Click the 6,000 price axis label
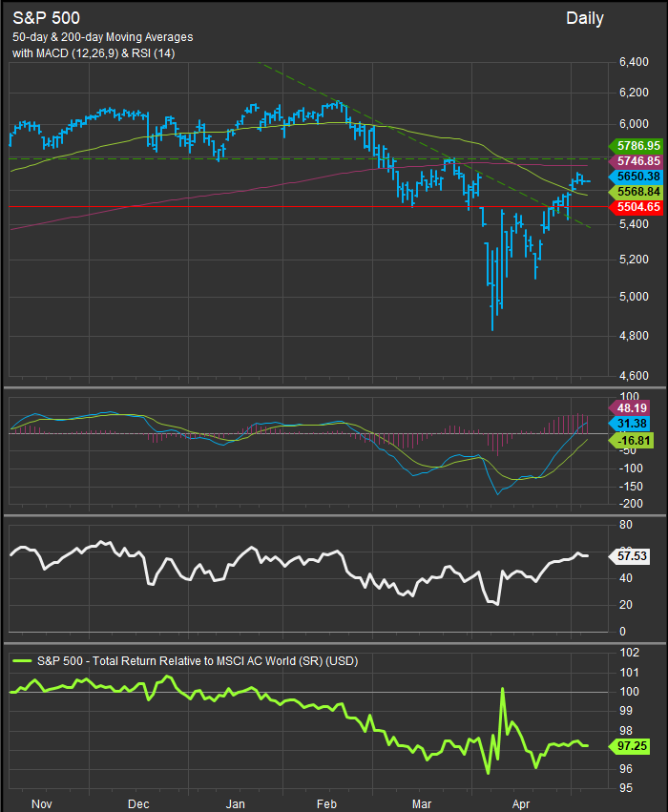The width and height of the screenshot is (668, 812). coord(634,124)
